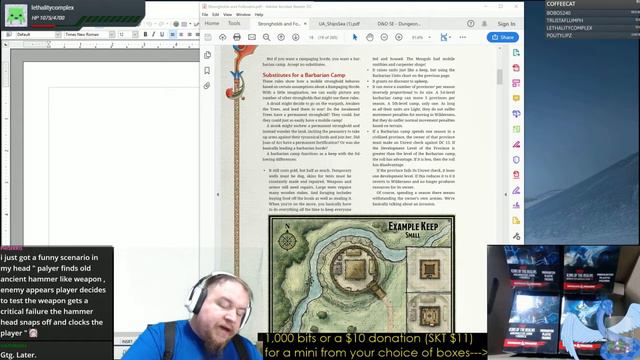Open the Help menu in Acrobat
The height and width of the screenshot is (360, 640).
tap(259, 15)
